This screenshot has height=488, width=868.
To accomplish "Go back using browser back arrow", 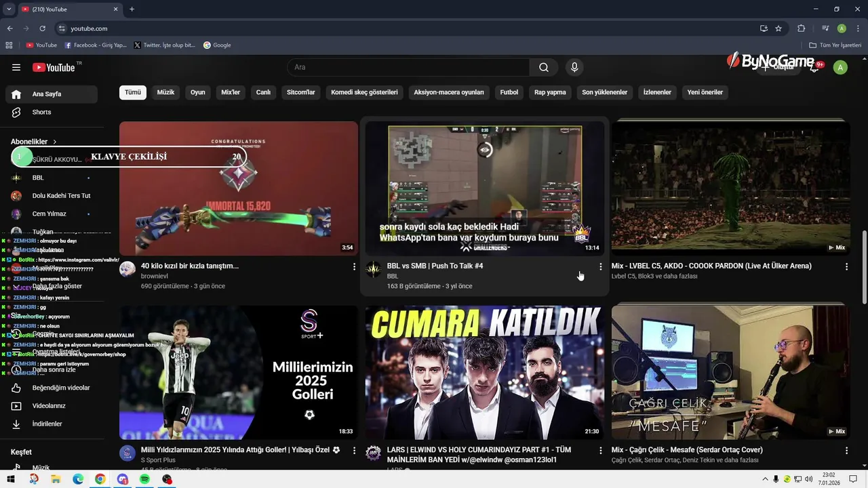I will tap(9, 28).
